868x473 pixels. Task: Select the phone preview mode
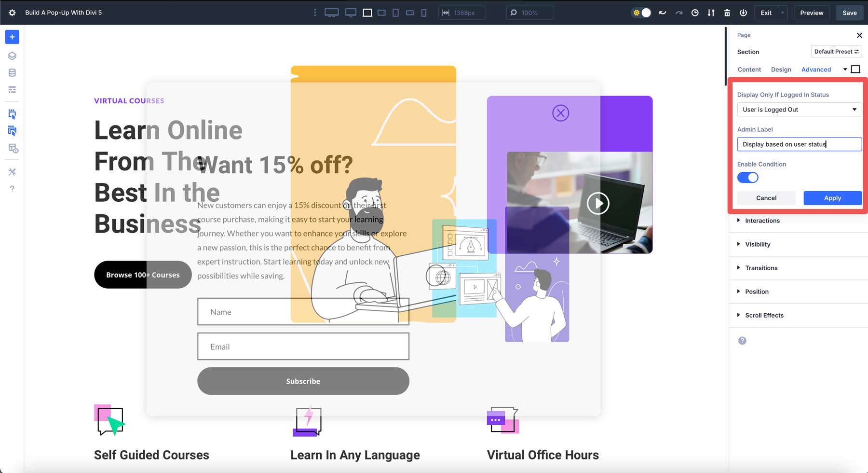click(424, 13)
